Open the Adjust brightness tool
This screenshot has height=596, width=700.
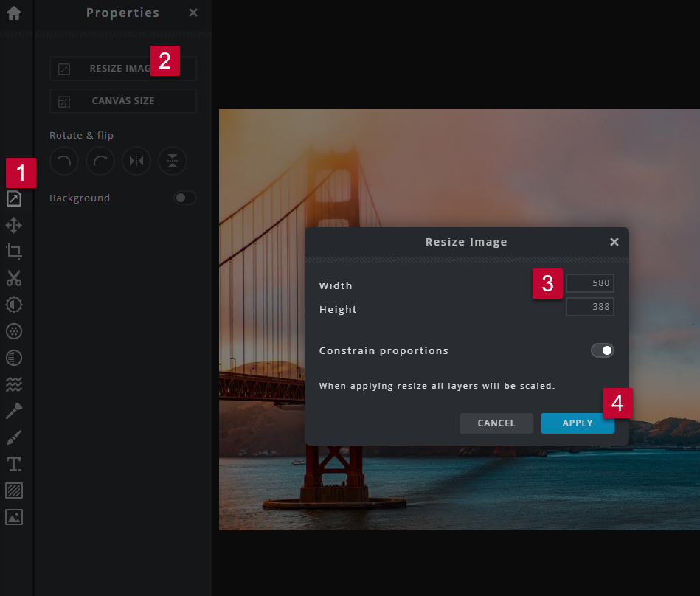[x=14, y=305]
